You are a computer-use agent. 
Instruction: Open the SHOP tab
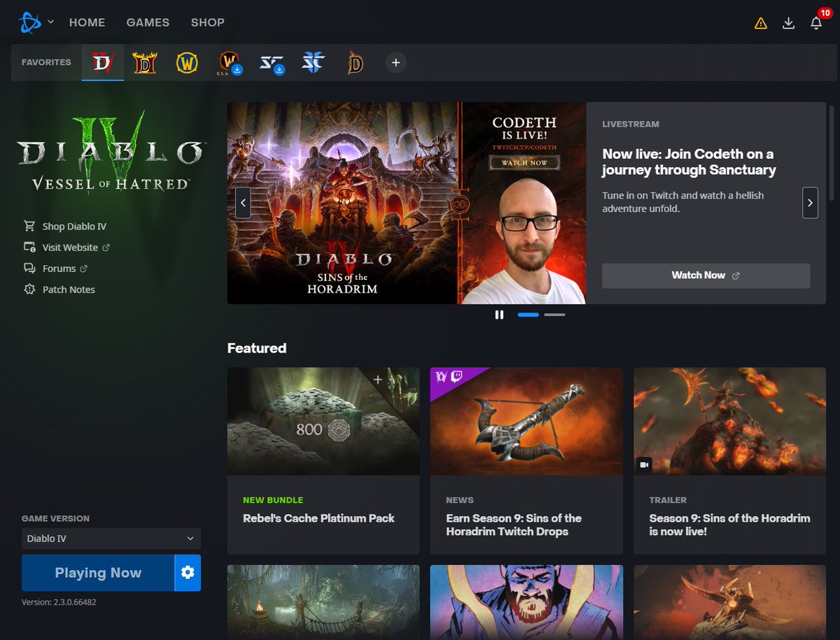click(x=208, y=22)
